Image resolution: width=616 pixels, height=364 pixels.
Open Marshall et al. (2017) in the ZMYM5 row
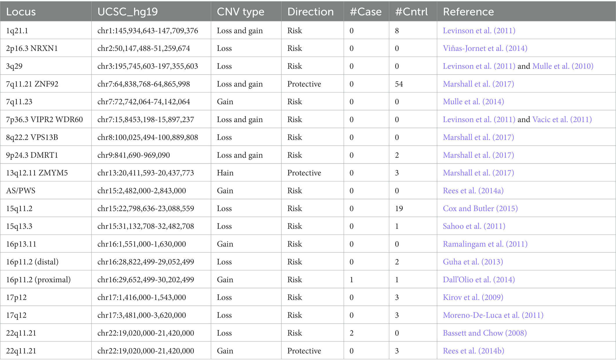(478, 173)
